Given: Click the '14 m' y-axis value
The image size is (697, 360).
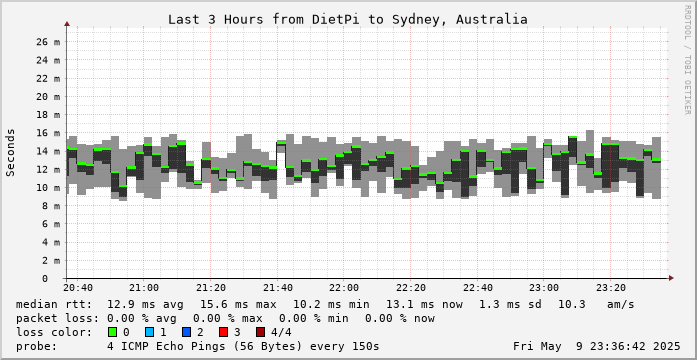Looking at the screenshot, I should pos(48,151).
